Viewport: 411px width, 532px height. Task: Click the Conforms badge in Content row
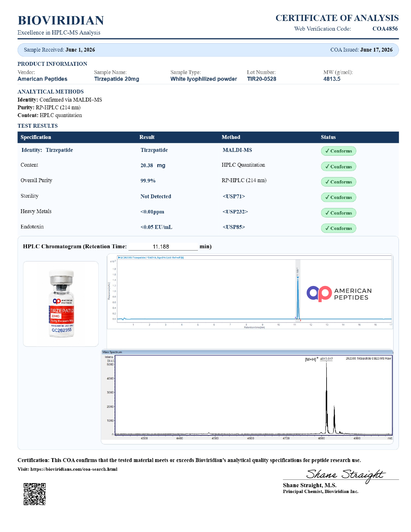pos(338,166)
